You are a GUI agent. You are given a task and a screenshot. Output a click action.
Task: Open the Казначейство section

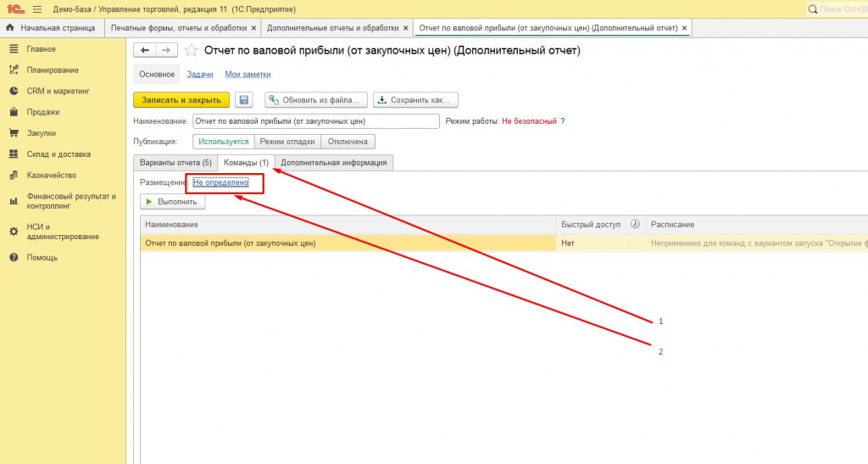pos(52,176)
